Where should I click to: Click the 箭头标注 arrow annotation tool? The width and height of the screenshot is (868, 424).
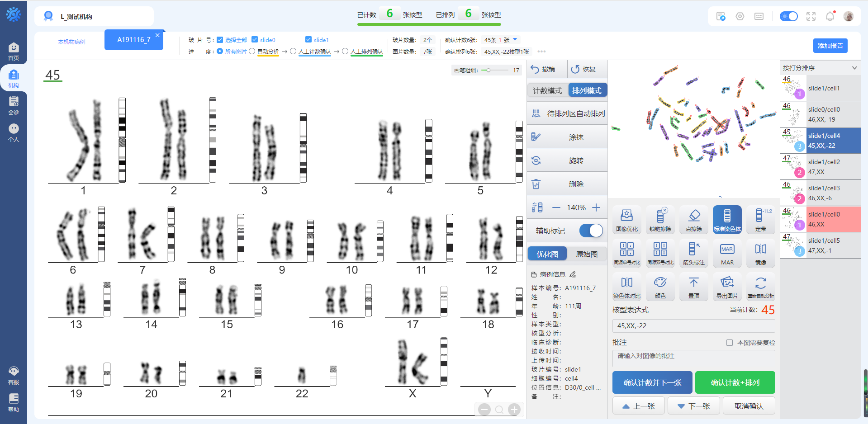click(x=693, y=253)
